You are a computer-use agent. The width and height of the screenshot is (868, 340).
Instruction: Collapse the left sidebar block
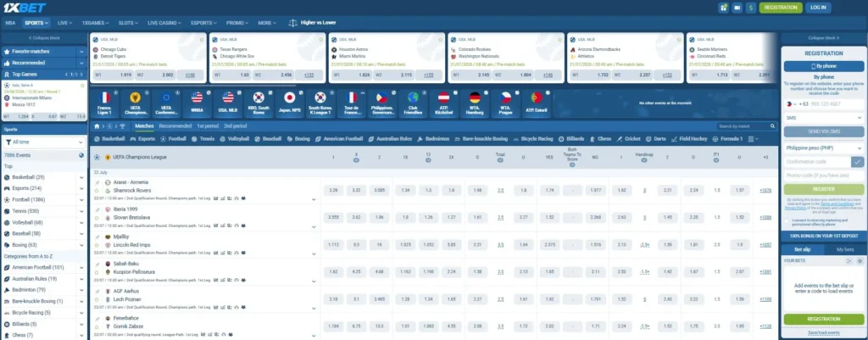(x=44, y=37)
